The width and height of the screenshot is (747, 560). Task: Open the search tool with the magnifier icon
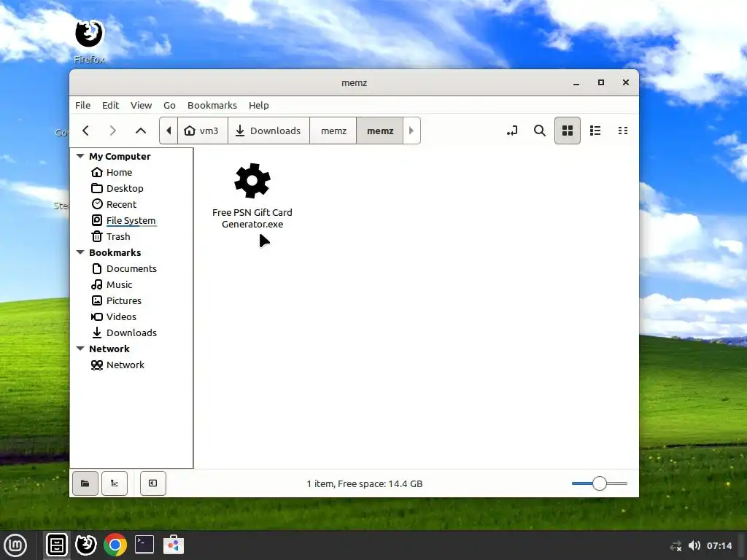(x=540, y=131)
